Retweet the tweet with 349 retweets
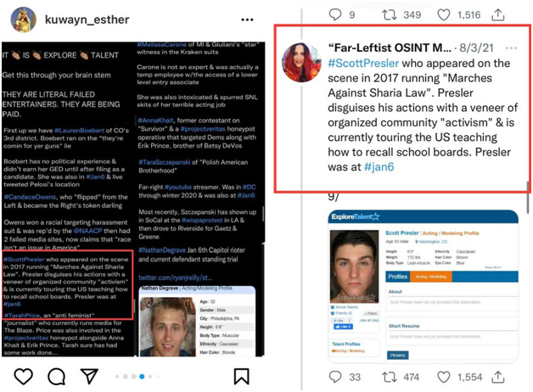The height and width of the screenshot is (392, 533). [x=390, y=15]
